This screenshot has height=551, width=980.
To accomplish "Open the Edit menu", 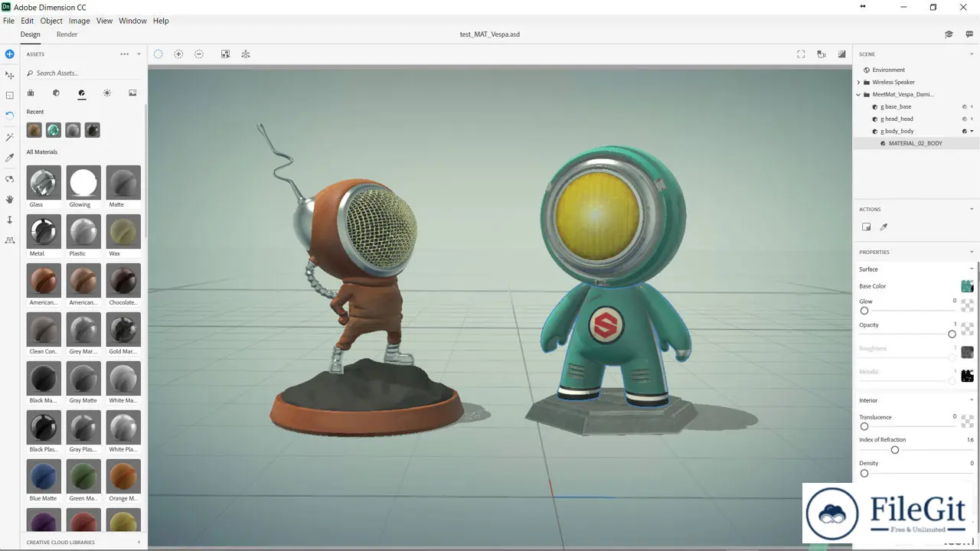I will (x=28, y=21).
